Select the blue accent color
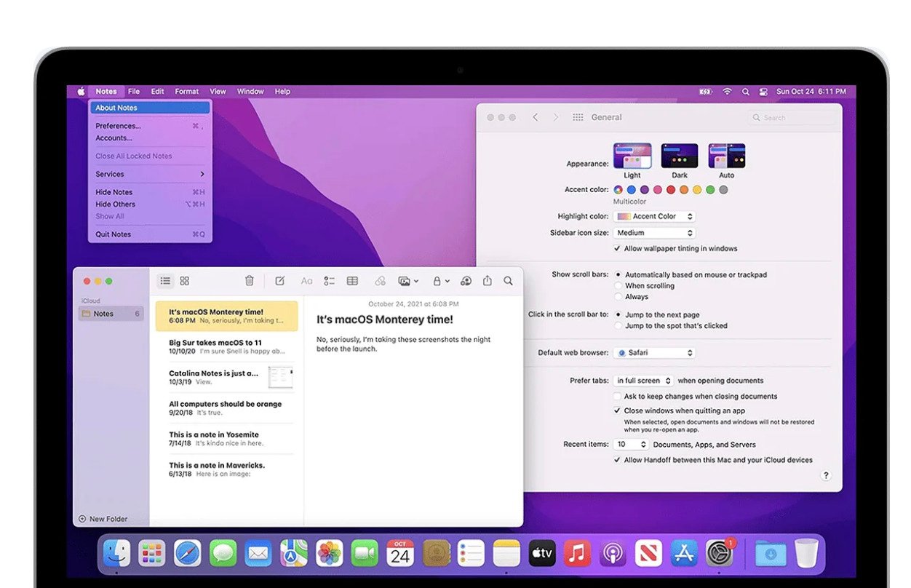 coord(632,190)
